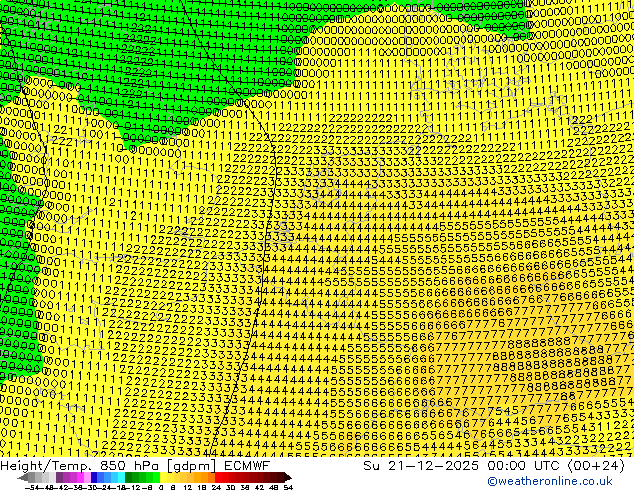Click the dark blue legend swatch
This screenshot has height=490, width=634.
pos(94,477)
